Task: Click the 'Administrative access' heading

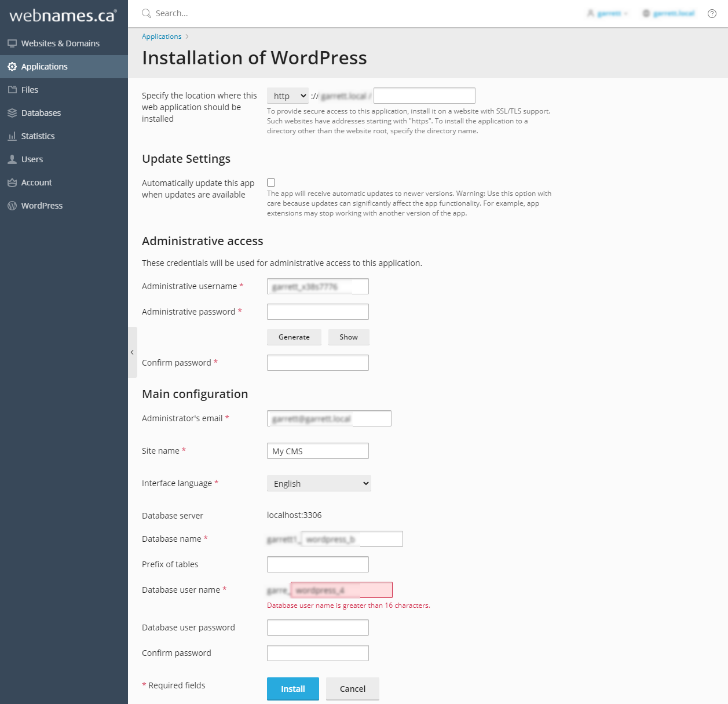Action: pos(203,241)
